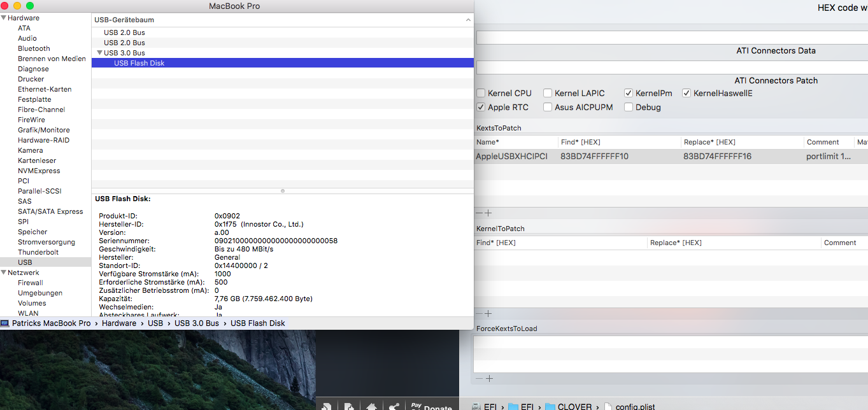Click the serial number value 0902100000...058

pos(276,241)
